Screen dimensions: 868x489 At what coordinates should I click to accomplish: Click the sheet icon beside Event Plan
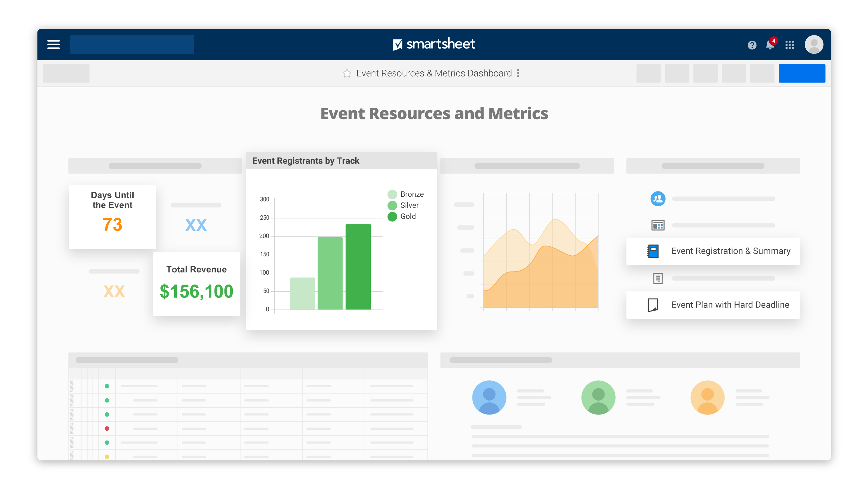pos(653,305)
